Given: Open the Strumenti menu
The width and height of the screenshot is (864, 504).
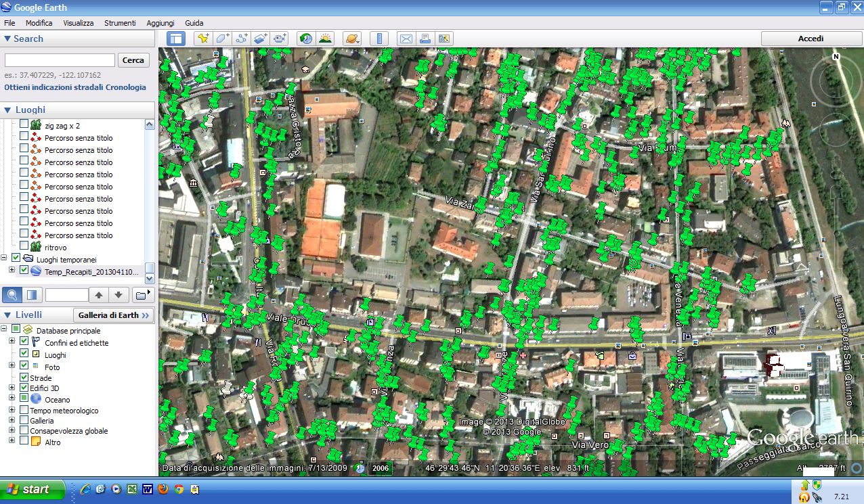Looking at the screenshot, I should 120,23.
